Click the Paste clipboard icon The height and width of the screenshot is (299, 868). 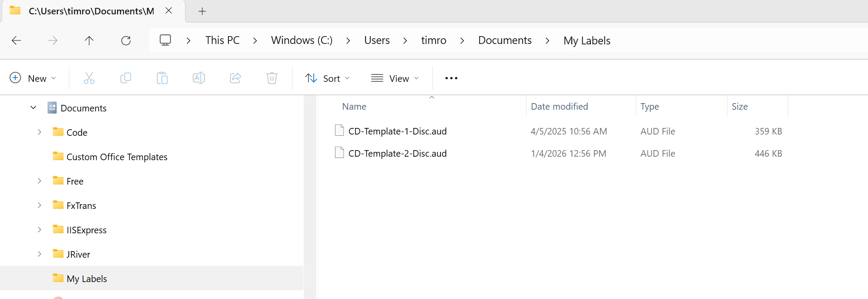click(162, 78)
